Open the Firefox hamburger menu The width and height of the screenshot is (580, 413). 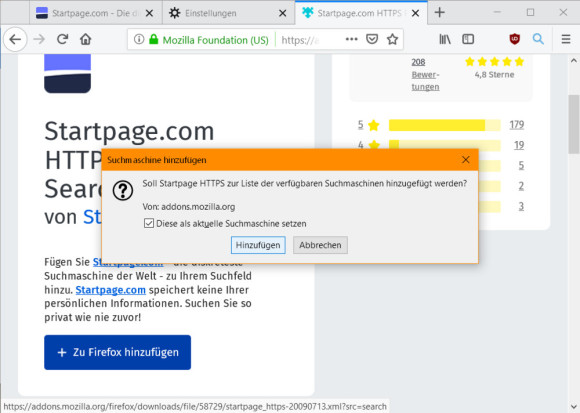tap(566, 39)
